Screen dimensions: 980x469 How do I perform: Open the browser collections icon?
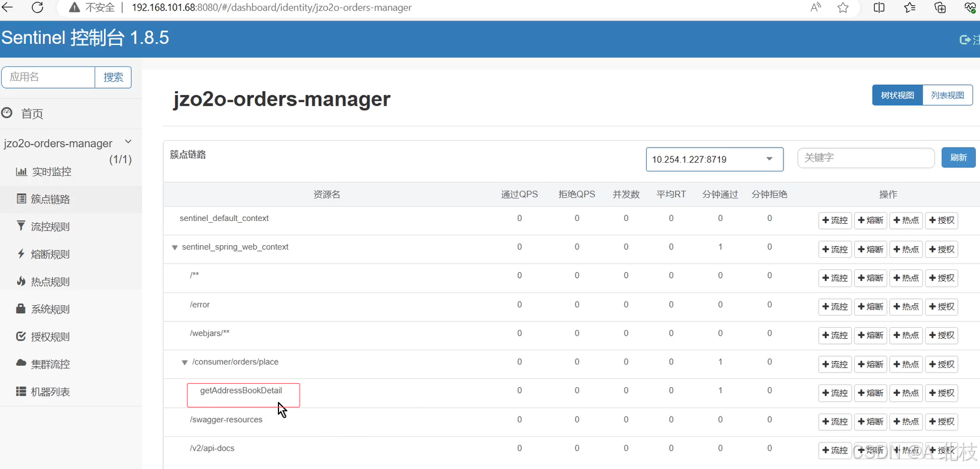pos(940,7)
